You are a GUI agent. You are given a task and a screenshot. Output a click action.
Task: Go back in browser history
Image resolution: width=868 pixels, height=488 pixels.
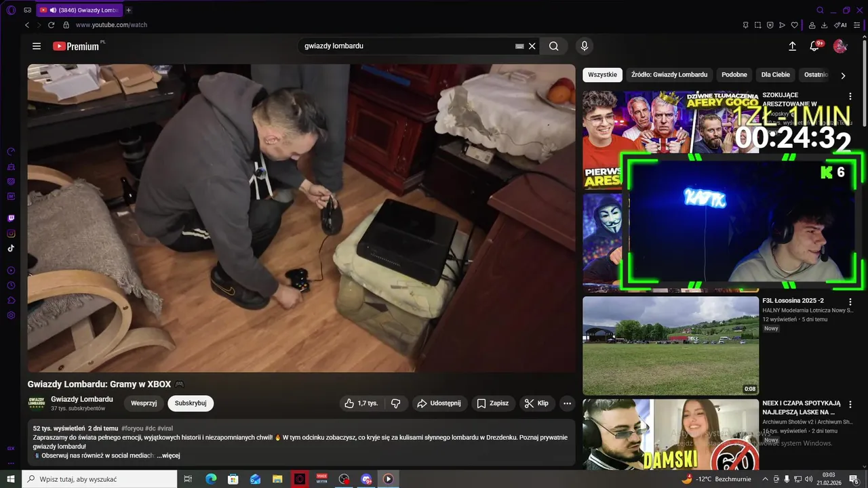coord(27,25)
